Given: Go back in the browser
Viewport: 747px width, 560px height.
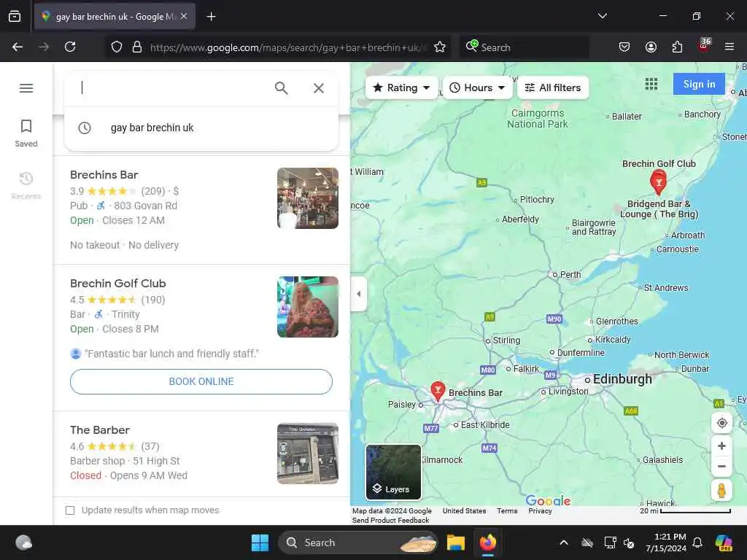Looking at the screenshot, I should click(x=18, y=47).
